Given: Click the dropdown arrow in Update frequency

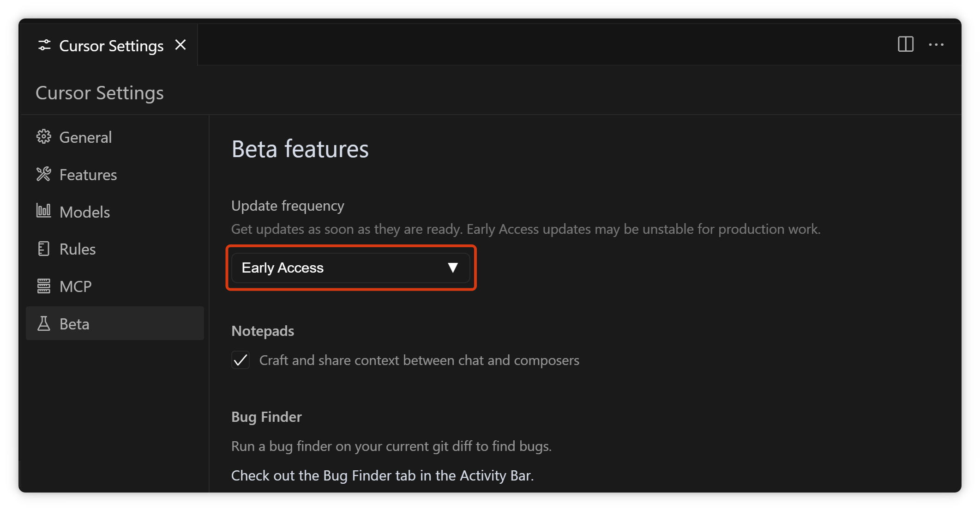Looking at the screenshot, I should [452, 268].
